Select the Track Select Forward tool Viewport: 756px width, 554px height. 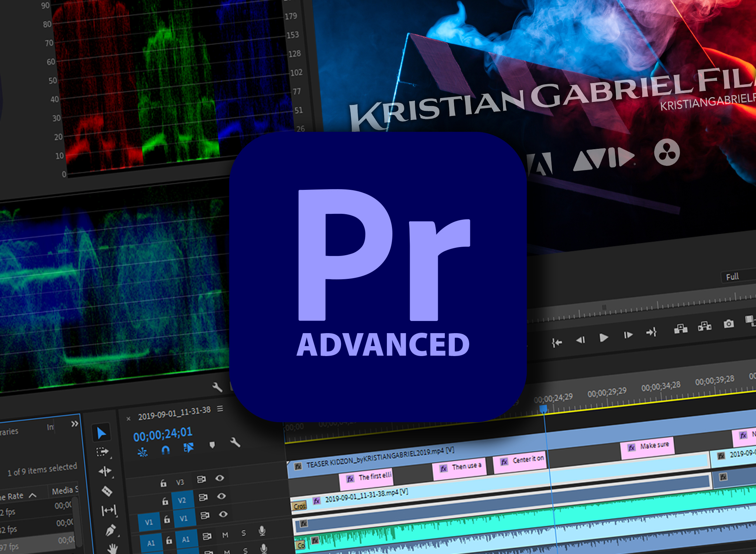coord(102,452)
